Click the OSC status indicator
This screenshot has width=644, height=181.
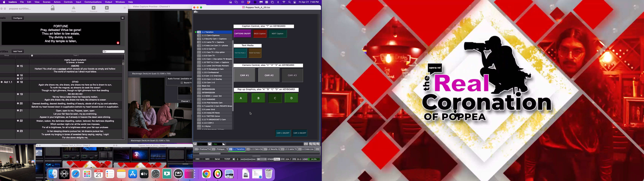tap(198, 159)
